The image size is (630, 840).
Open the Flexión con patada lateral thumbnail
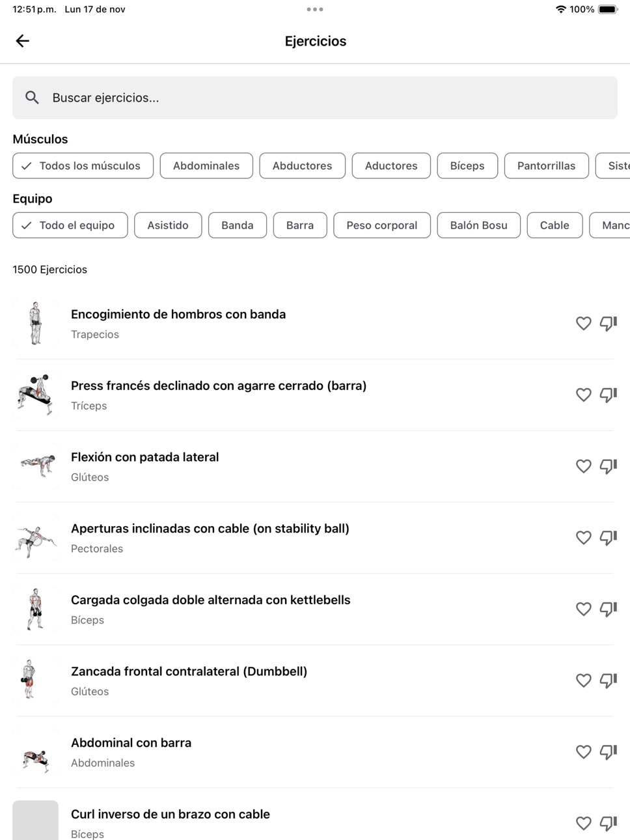point(36,466)
